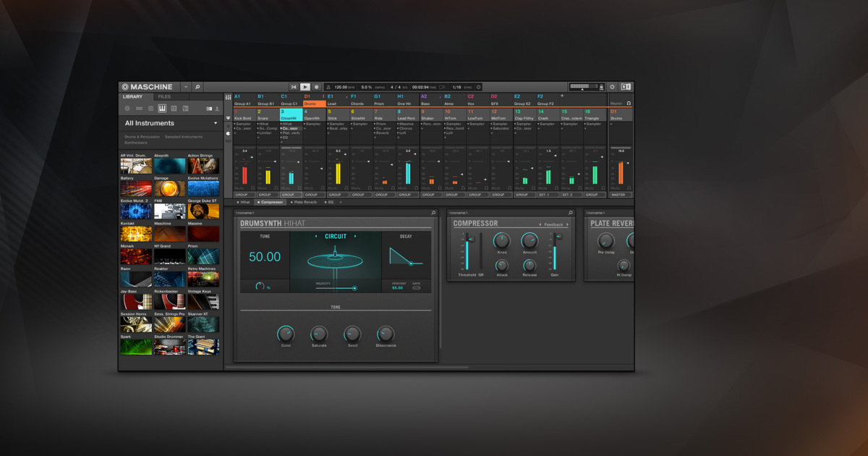Screen dimensions: 868x456
Task: Switch to the FILES tab
Action: point(165,96)
